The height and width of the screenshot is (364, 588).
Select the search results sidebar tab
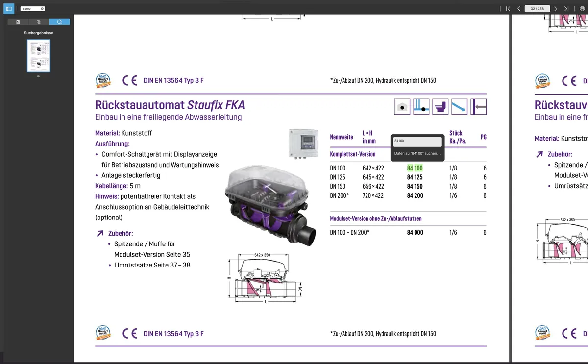click(x=59, y=22)
